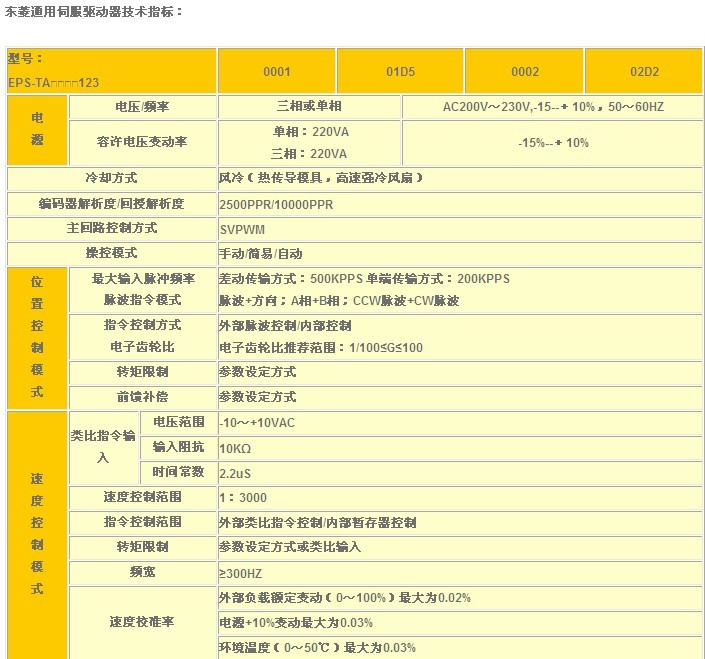The image size is (705, 659).
Task: Click the 指令控制方式 label
Action: click(x=142, y=325)
